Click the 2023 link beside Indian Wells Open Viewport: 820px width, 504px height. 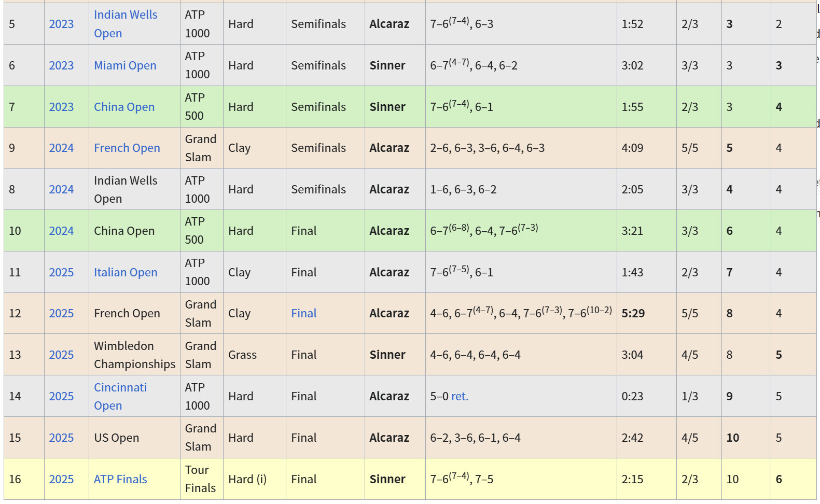[61, 24]
